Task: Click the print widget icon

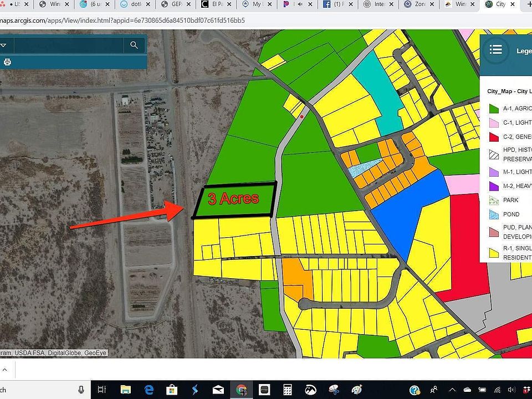Action: (7, 62)
